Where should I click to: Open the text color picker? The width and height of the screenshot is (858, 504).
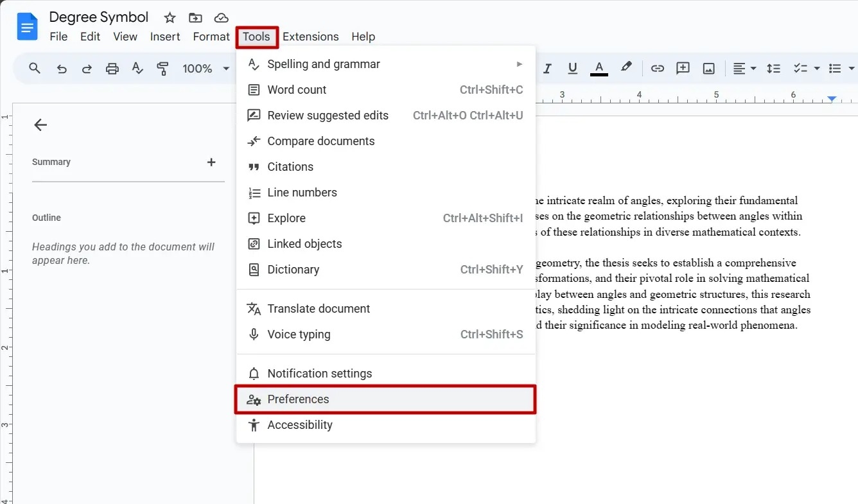tap(599, 68)
